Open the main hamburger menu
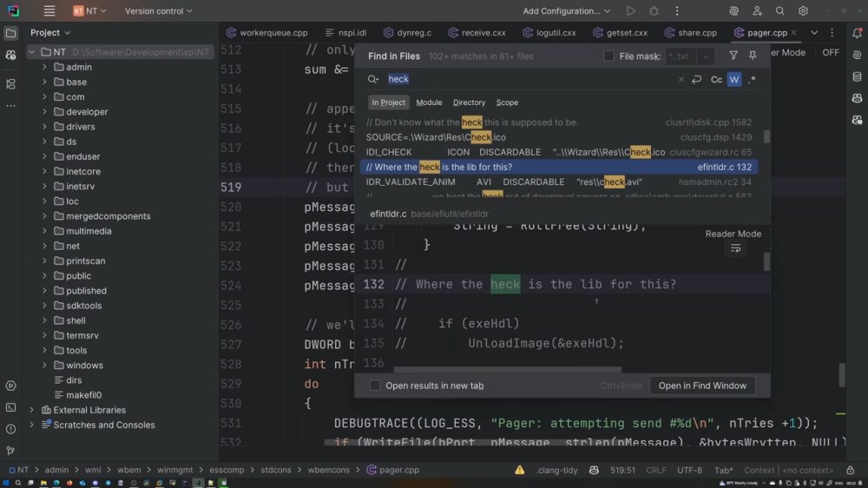868x488 pixels. [49, 11]
